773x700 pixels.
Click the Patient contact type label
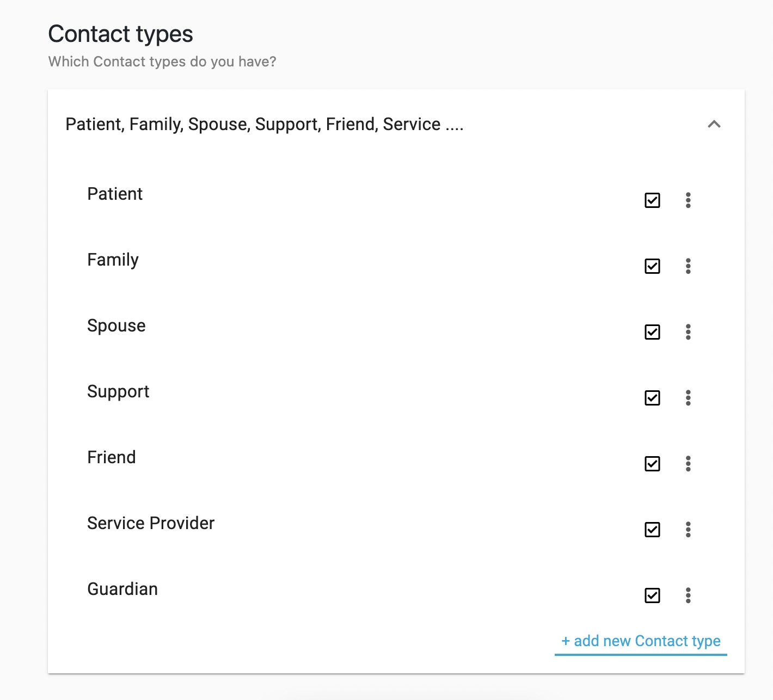point(115,194)
